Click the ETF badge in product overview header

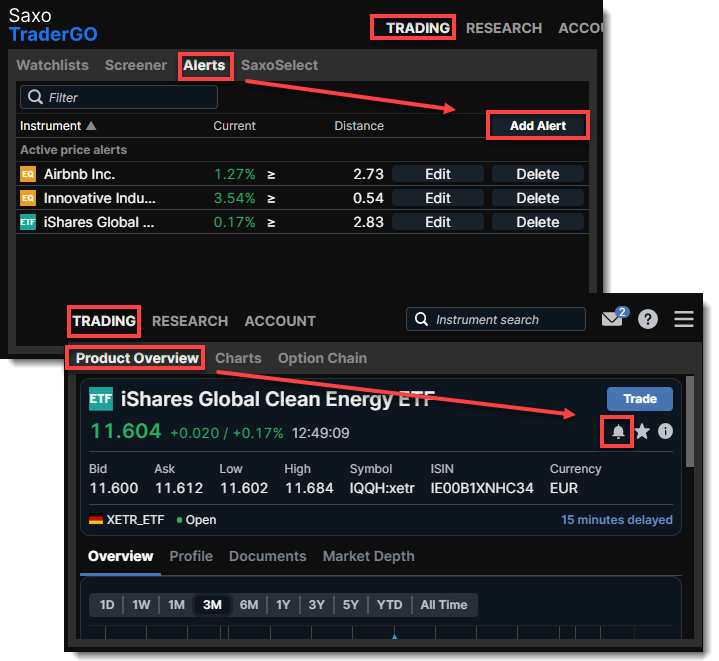coord(100,399)
